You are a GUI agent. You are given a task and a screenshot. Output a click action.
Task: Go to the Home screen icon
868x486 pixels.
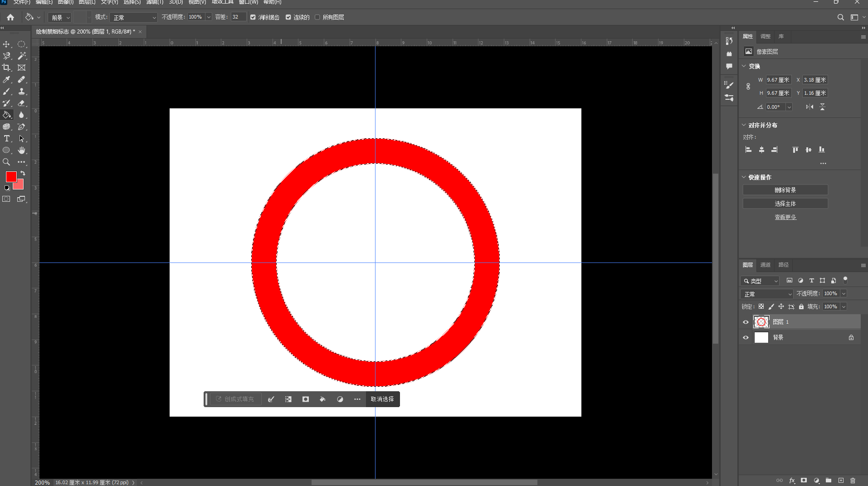(x=10, y=17)
